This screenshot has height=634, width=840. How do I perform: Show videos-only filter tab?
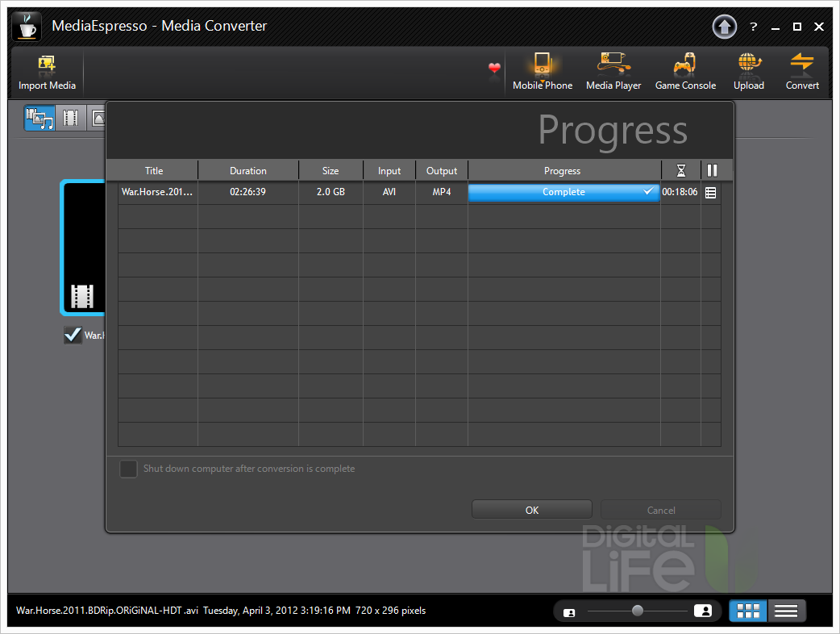pos(71,118)
